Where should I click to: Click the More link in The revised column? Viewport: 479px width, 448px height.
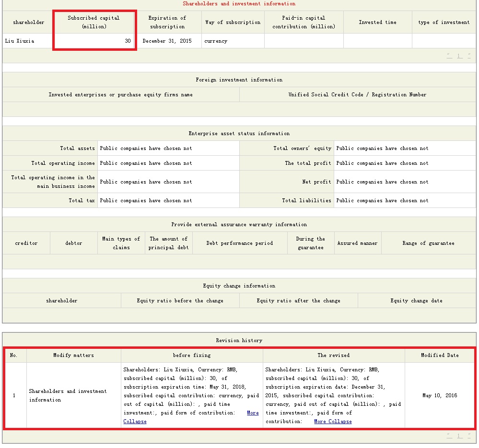click(x=320, y=421)
